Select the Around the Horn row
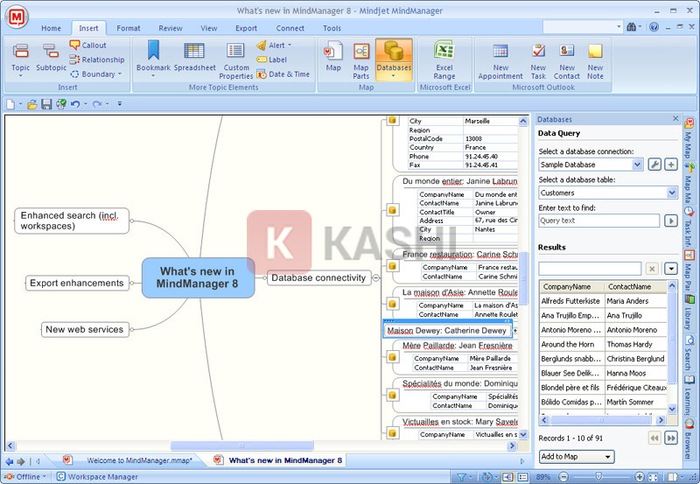This screenshot has height=484, width=700. (603, 344)
